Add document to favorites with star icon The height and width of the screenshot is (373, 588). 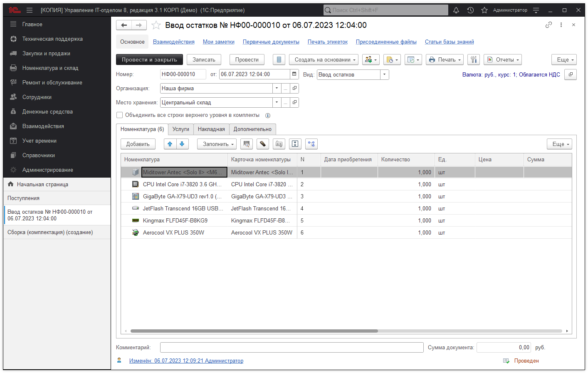(156, 25)
